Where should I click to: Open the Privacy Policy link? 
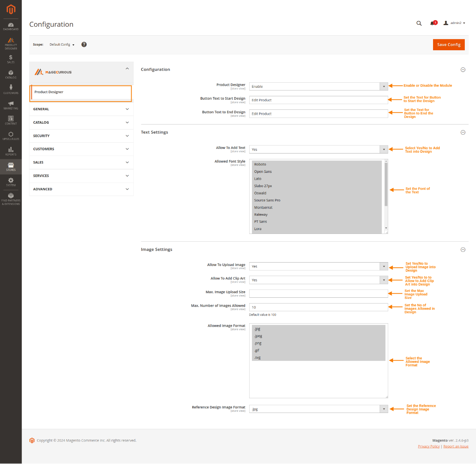coord(428,446)
